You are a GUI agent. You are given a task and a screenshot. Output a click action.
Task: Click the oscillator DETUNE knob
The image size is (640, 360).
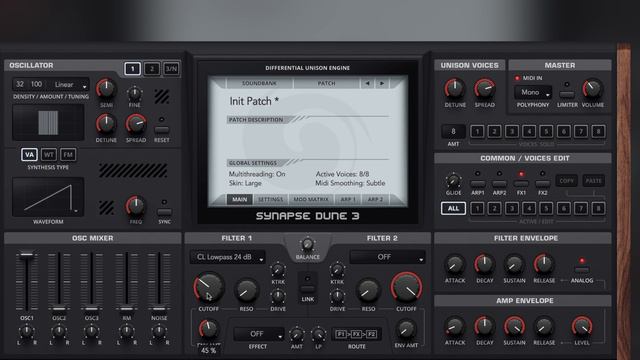(106, 124)
